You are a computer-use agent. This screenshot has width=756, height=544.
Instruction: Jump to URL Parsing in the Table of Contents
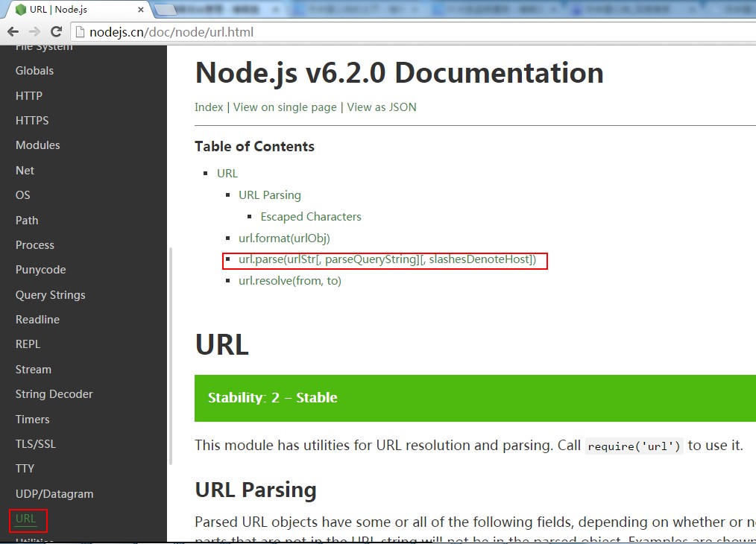[269, 195]
